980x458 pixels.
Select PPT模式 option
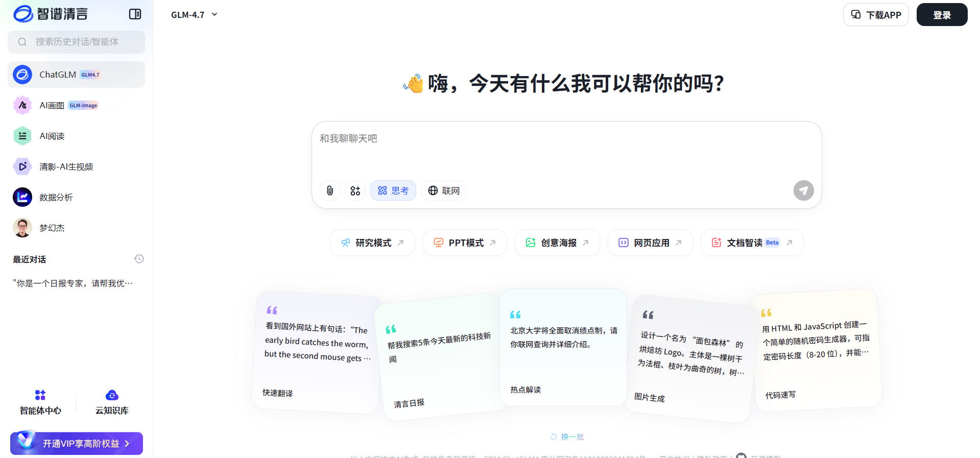point(465,243)
